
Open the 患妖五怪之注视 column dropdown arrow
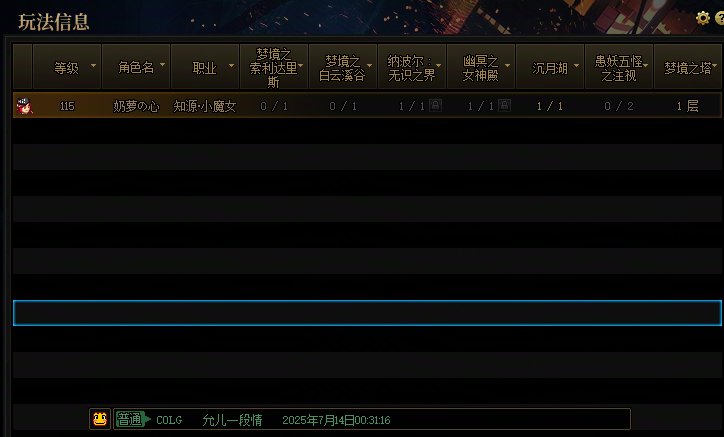coord(646,65)
